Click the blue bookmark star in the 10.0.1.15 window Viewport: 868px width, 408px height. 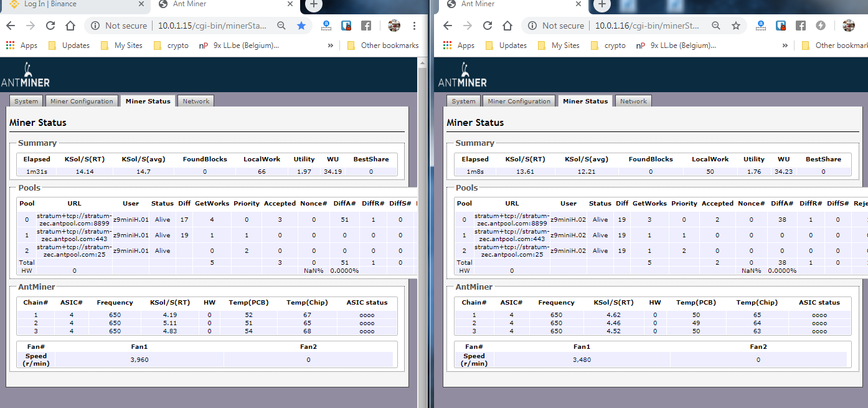click(x=301, y=26)
